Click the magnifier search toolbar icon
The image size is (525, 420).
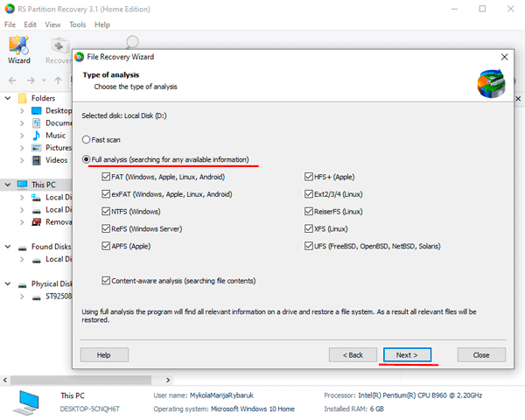[x=132, y=42]
